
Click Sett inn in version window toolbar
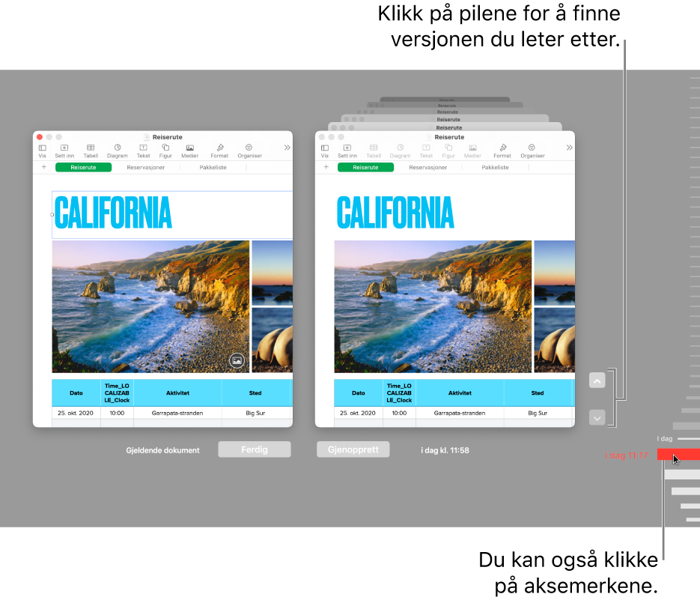click(x=347, y=151)
